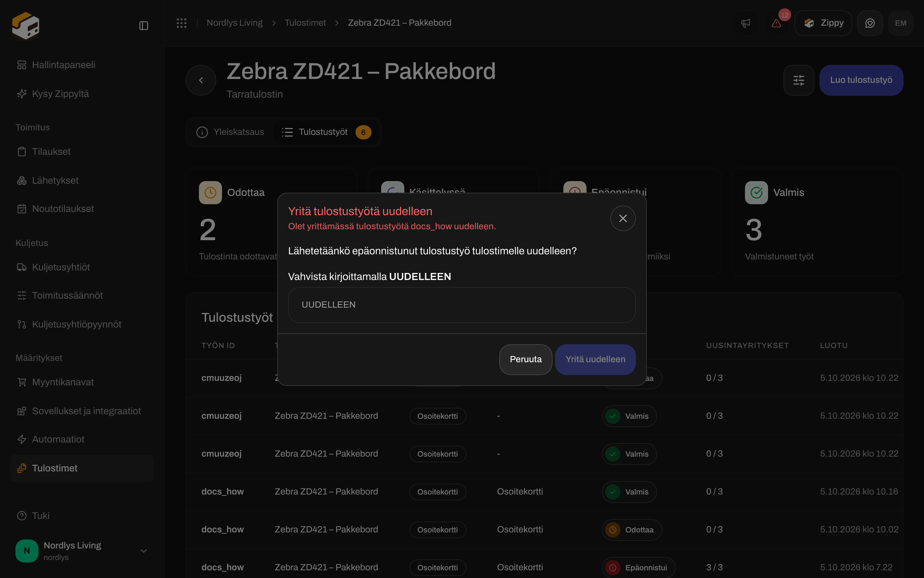This screenshot has width=924, height=578.
Task: Click the 3 / 3 retry count cell
Action: click(714, 568)
